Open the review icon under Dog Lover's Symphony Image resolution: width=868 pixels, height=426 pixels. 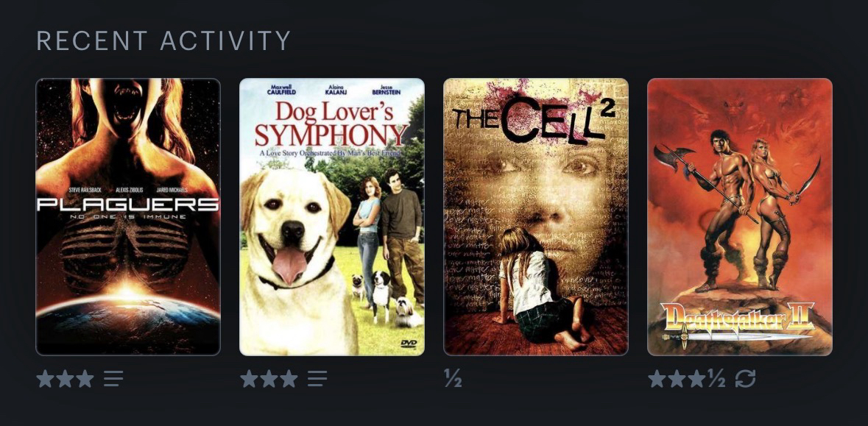[317, 379]
